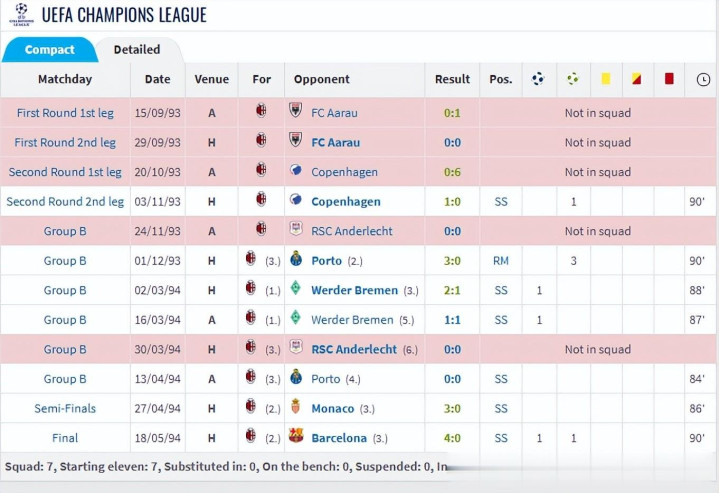Open the Barcelona opponent link

click(339, 438)
